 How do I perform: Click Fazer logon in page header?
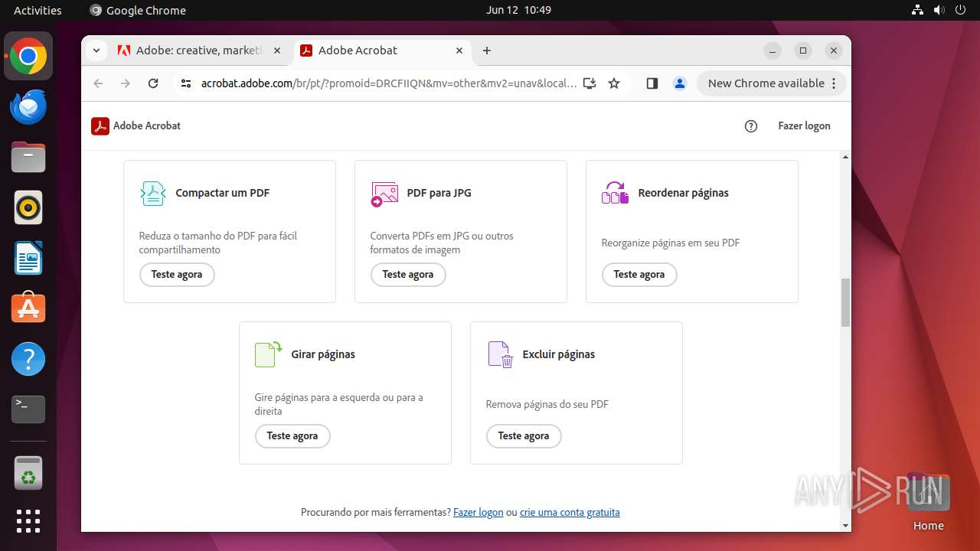point(804,126)
